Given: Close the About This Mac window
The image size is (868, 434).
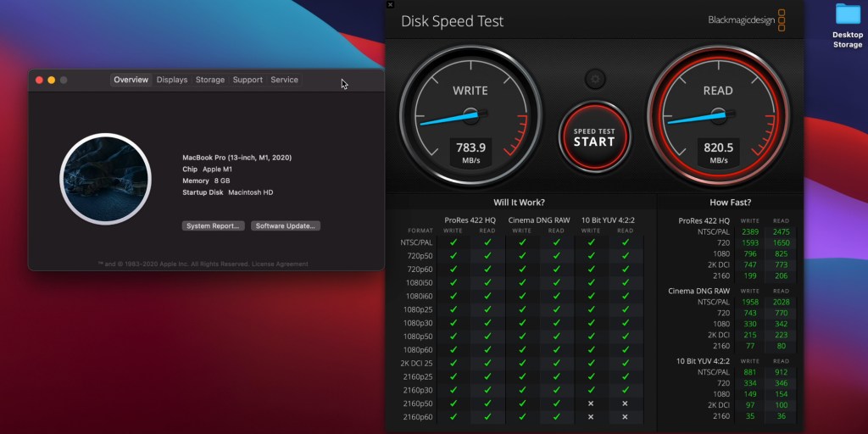Looking at the screenshot, I should tap(39, 80).
